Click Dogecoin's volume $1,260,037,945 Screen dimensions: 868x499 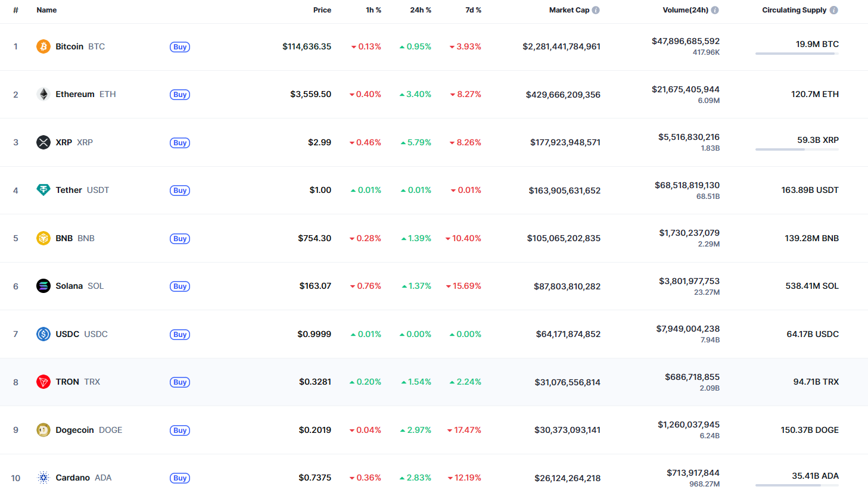tap(689, 425)
